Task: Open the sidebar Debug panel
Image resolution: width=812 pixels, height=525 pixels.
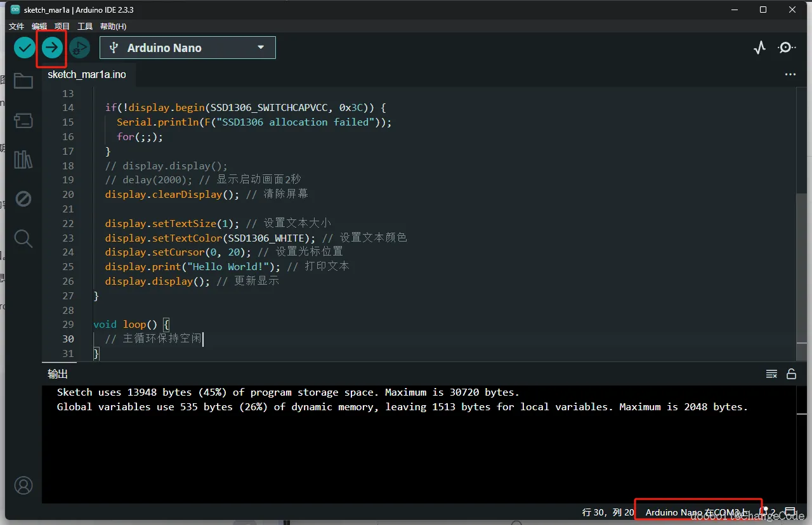Action: pyautogui.click(x=23, y=199)
